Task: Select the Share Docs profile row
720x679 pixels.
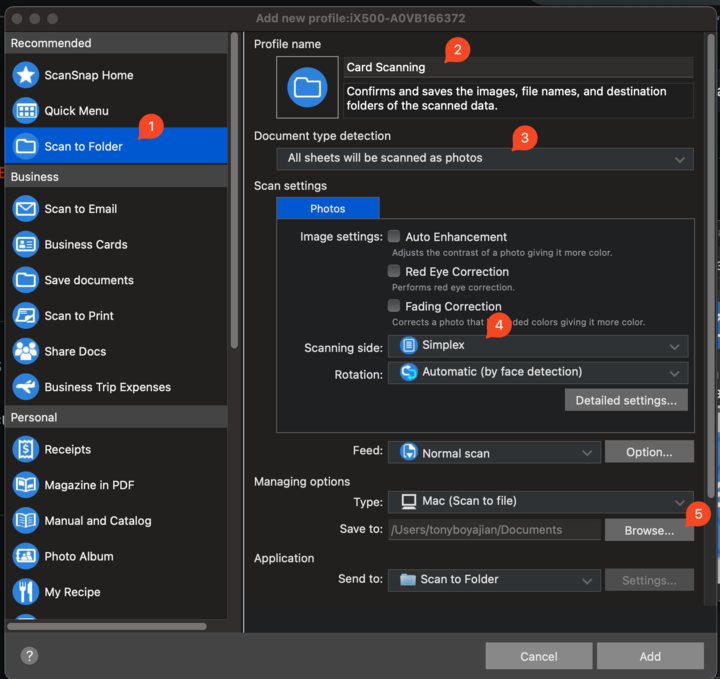Action: tap(116, 351)
